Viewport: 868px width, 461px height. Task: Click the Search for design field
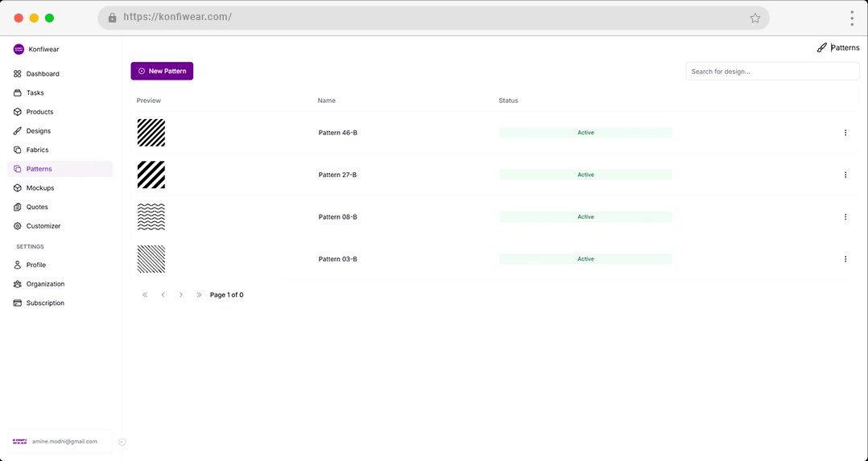click(771, 72)
